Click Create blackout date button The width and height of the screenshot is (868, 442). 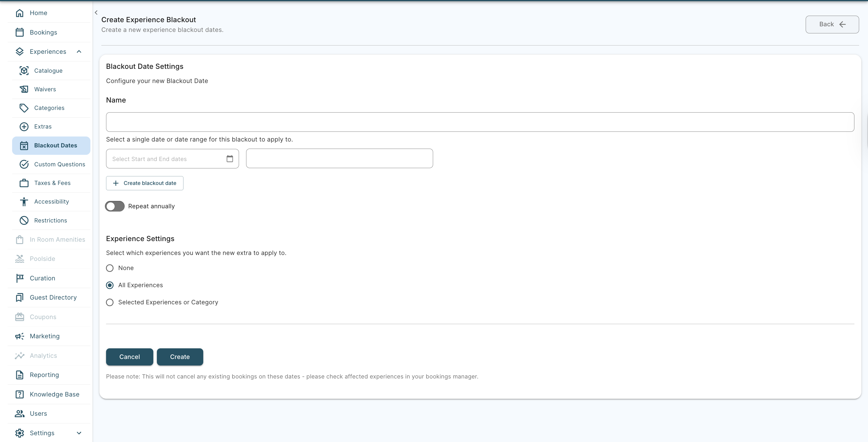pos(144,183)
